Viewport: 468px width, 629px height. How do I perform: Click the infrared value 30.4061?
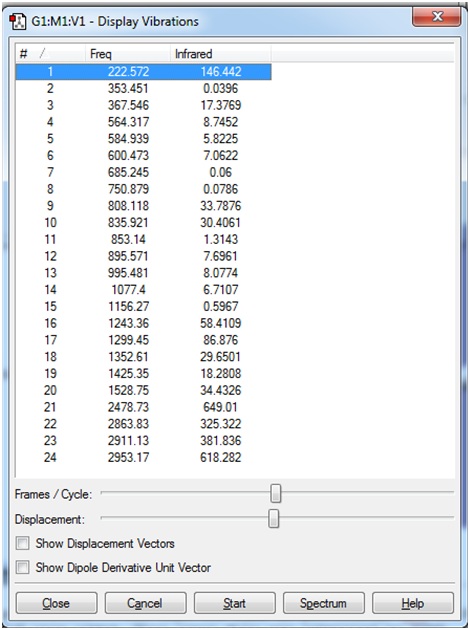click(x=221, y=223)
